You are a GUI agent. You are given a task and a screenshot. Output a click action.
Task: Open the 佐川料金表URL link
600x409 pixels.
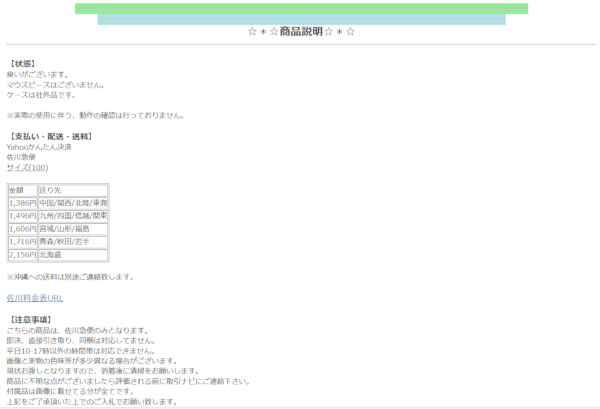[x=35, y=298]
